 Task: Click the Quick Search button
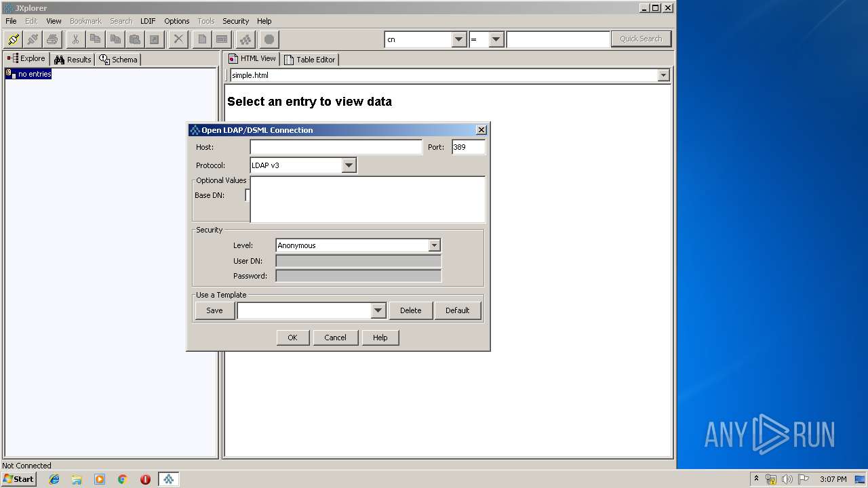click(641, 39)
